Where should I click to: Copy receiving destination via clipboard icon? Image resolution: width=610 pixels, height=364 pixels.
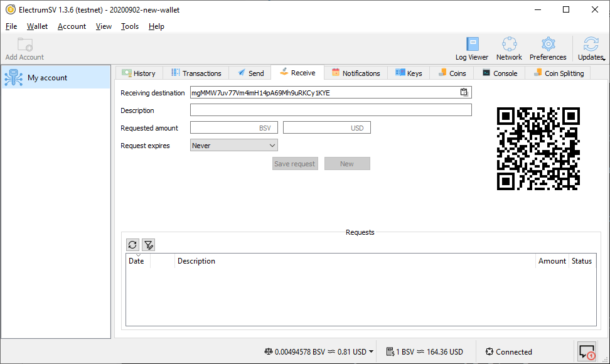(464, 92)
